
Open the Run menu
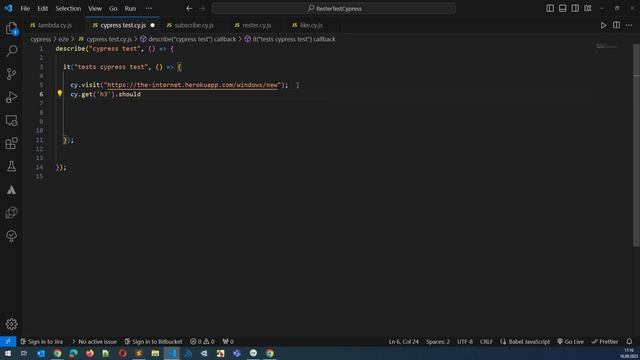pos(130,8)
